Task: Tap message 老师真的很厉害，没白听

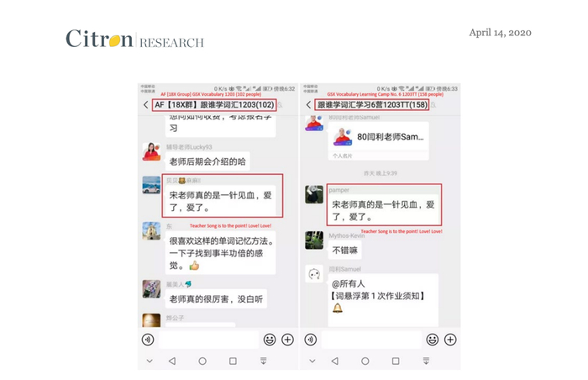Action: point(216,299)
